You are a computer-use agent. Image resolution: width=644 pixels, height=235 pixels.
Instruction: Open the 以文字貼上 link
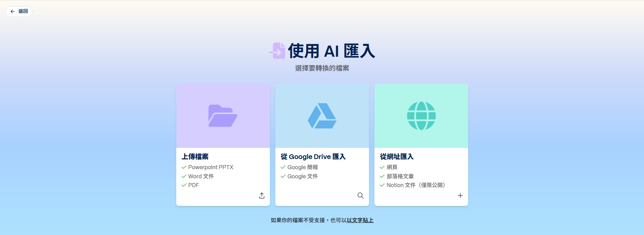360,220
